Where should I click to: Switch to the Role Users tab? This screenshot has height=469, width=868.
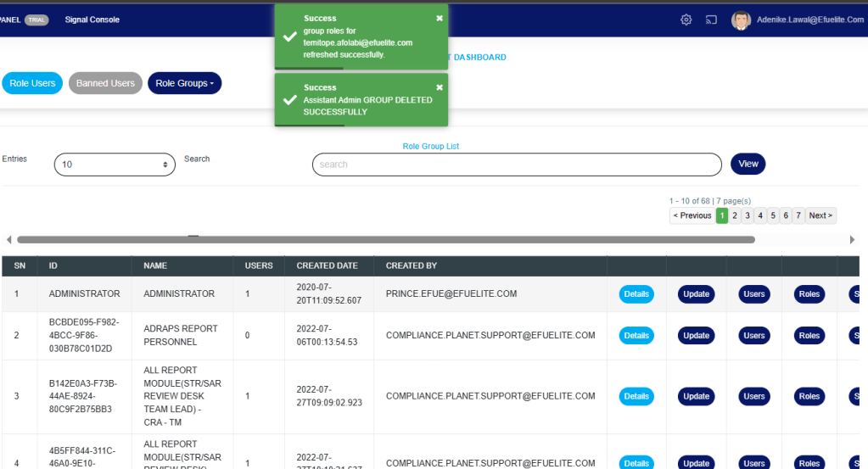click(x=32, y=83)
